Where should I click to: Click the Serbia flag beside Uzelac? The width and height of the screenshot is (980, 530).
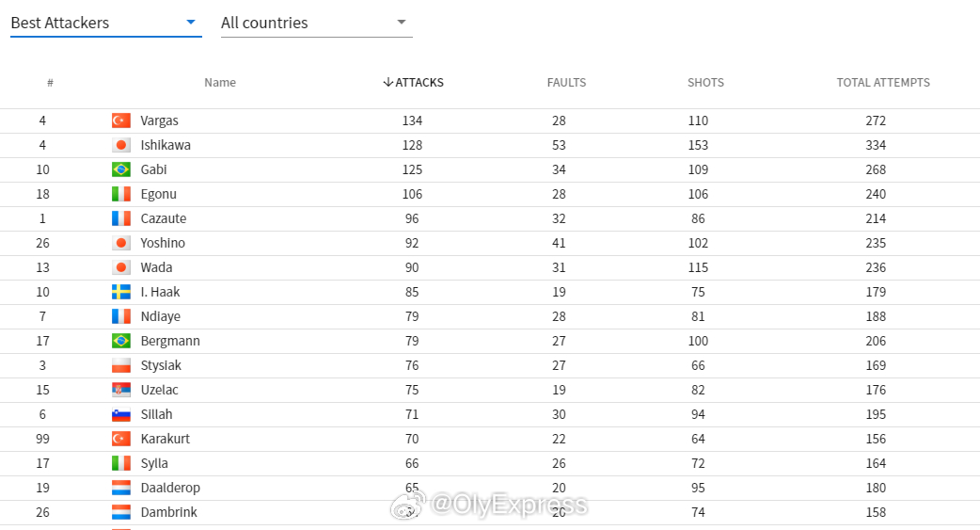click(x=121, y=390)
